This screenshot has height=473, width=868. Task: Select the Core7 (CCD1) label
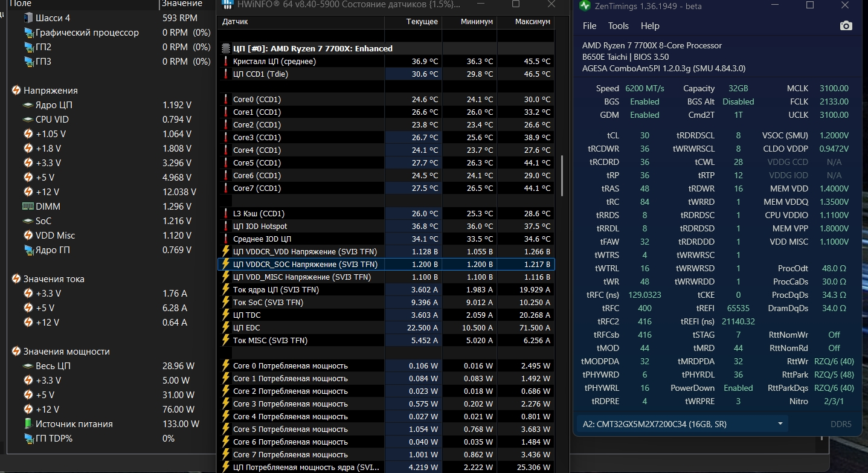(x=257, y=188)
